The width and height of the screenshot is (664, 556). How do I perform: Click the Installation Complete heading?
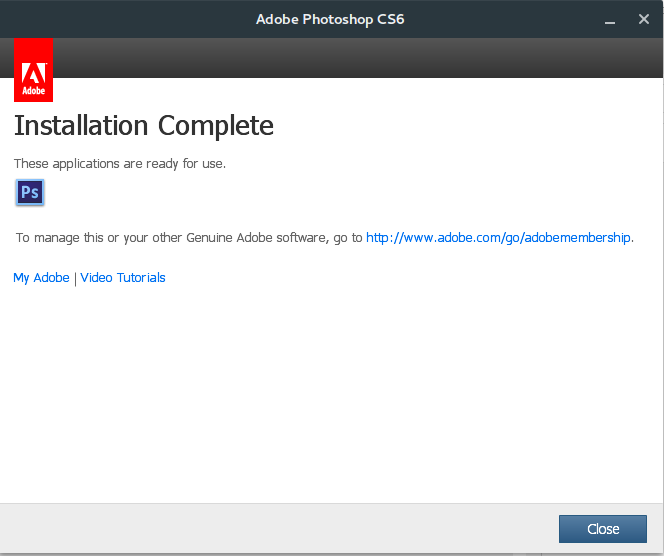click(x=143, y=126)
